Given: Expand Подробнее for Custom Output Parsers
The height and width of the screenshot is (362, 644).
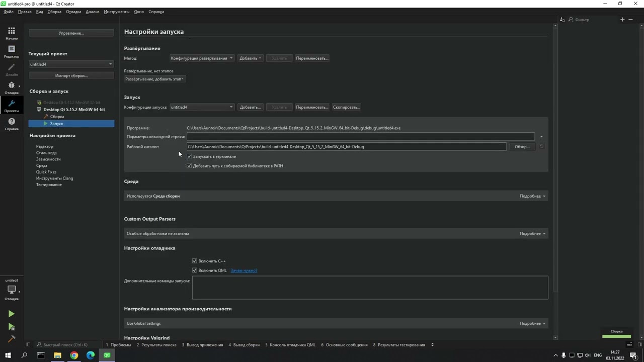Looking at the screenshot, I should pyautogui.click(x=532, y=234).
